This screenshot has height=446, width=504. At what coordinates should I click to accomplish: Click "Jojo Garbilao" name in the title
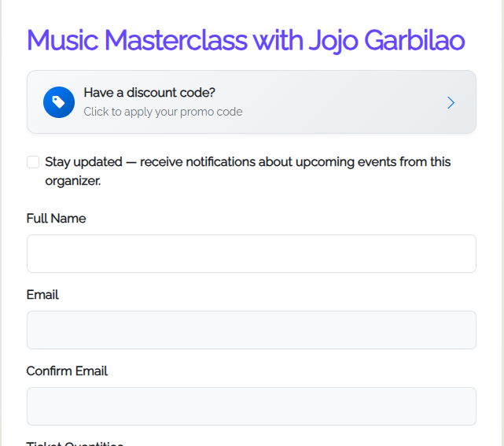coord(387,41)
